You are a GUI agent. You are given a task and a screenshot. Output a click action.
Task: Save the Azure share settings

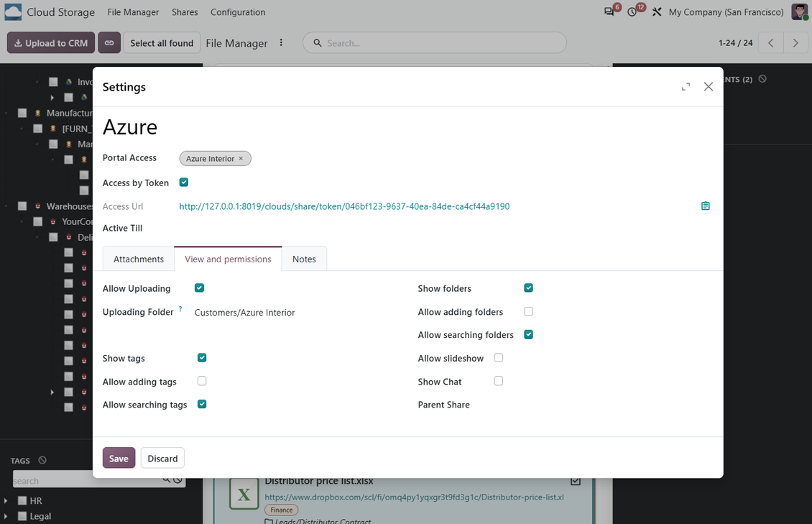point(119,459)
